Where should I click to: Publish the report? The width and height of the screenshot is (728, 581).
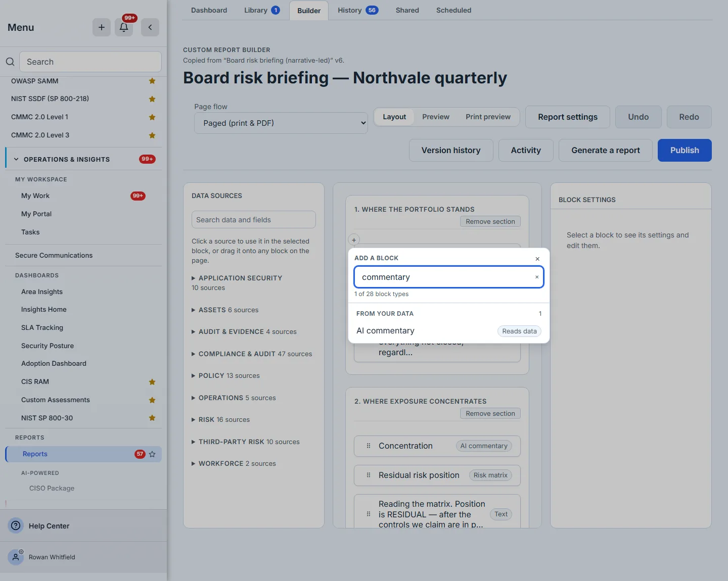tap(685, 150)
